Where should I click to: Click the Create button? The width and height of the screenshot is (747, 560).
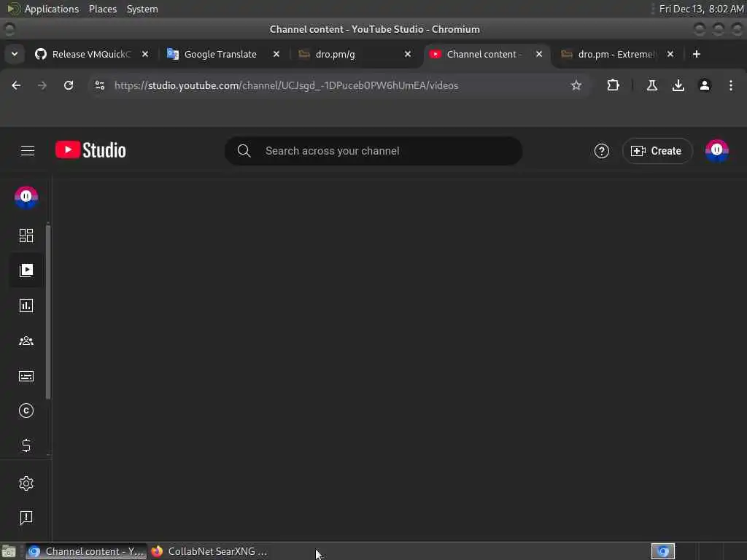pos(657,151)
